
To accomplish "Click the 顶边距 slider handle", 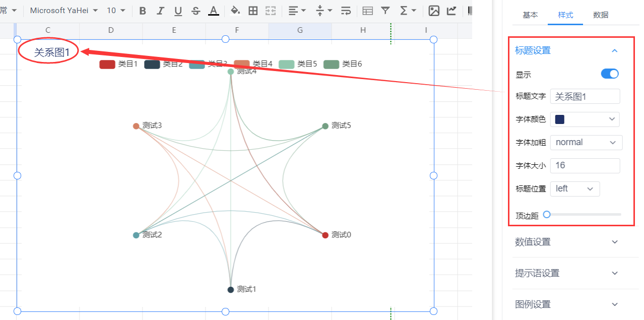I will pyautogui.click(x=547, y=215).
